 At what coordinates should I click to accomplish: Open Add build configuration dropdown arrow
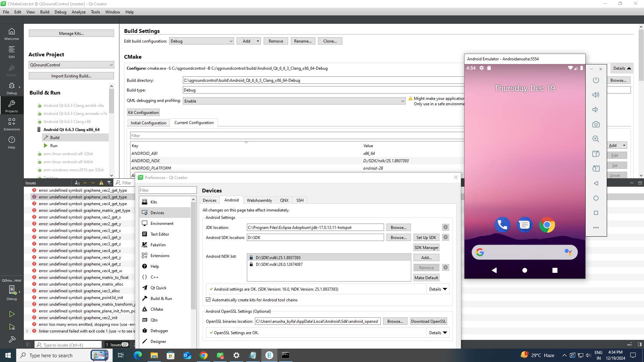(x=258, y=41)
